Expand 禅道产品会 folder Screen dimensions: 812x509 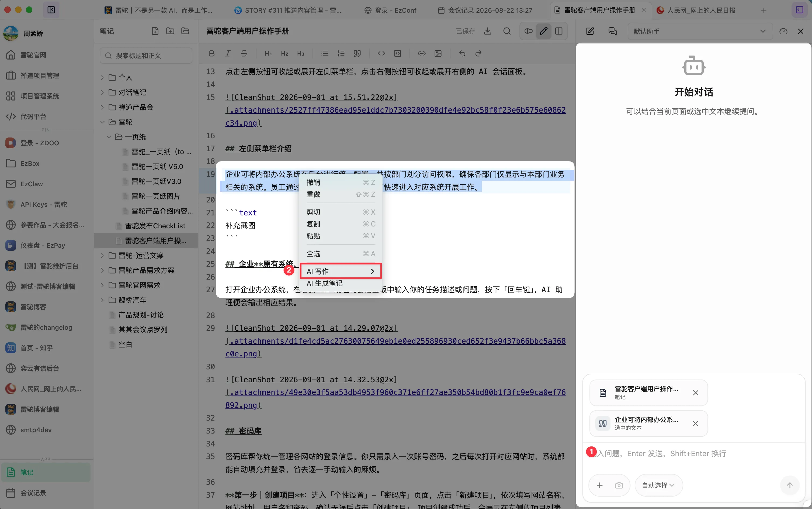pos(102,107)
